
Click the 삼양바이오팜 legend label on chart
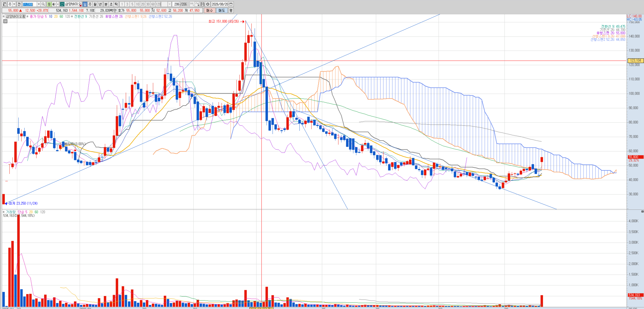pyautogui.click(x=16, y=16)
